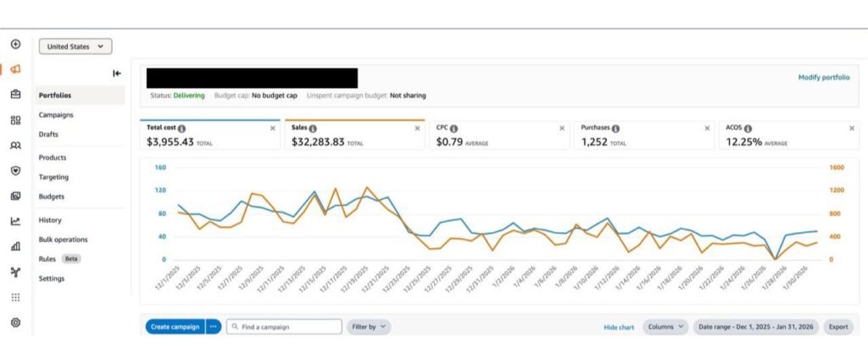Toggle the Sales metric on chart
Image resolution: width=868 pixels, height=364 pixels.
(354, 135)
